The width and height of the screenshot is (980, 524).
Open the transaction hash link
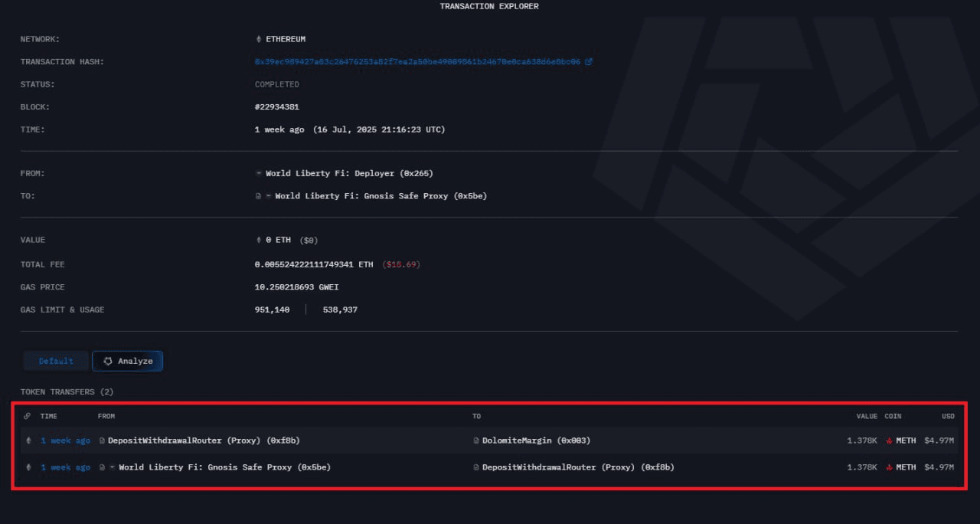[x=417, y=62]
